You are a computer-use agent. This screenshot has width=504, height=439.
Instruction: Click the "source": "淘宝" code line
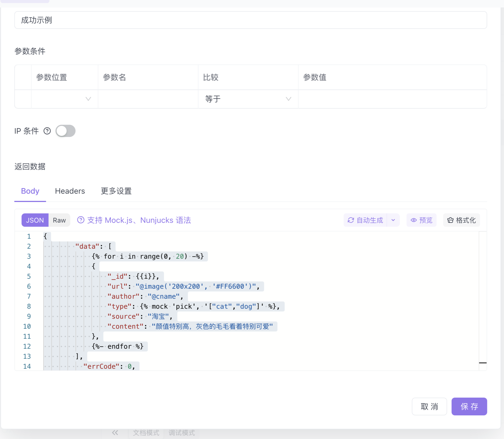pyautogui.click(x=140, y=316)
